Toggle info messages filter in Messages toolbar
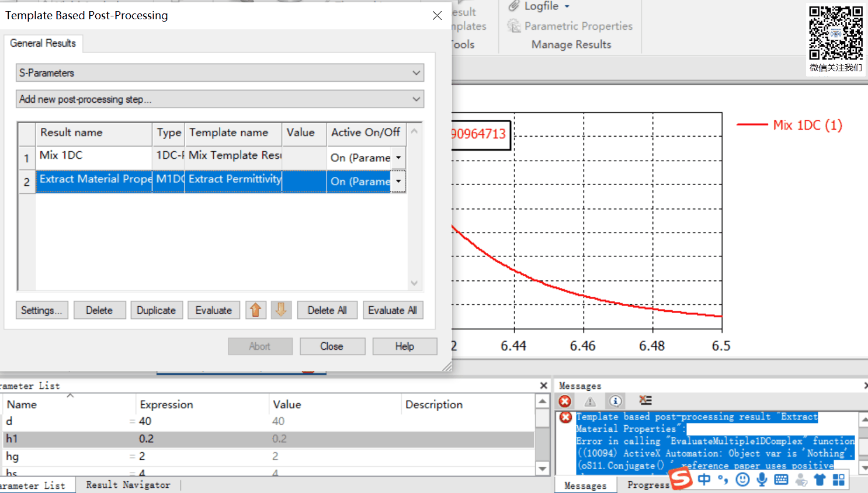 616,401
